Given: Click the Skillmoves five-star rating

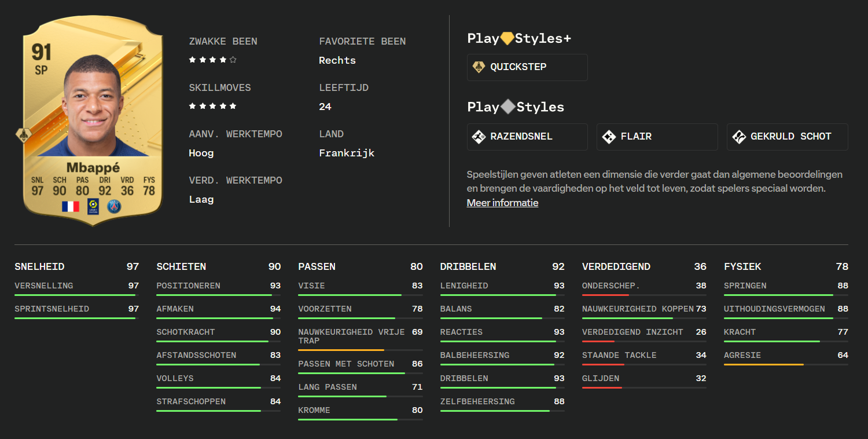Looking at the screenshot, I should click(212, 106).
